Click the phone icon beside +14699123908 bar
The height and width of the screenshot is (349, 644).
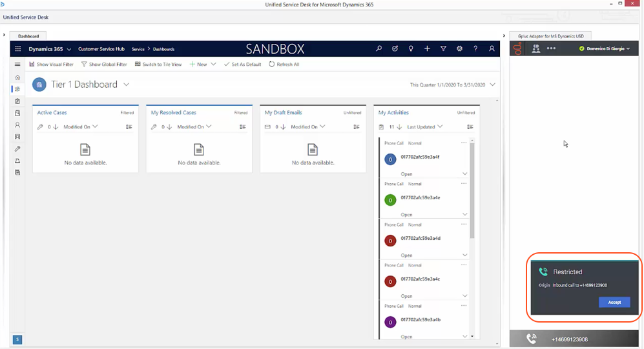pyautogui.click(x=532, y=339)
